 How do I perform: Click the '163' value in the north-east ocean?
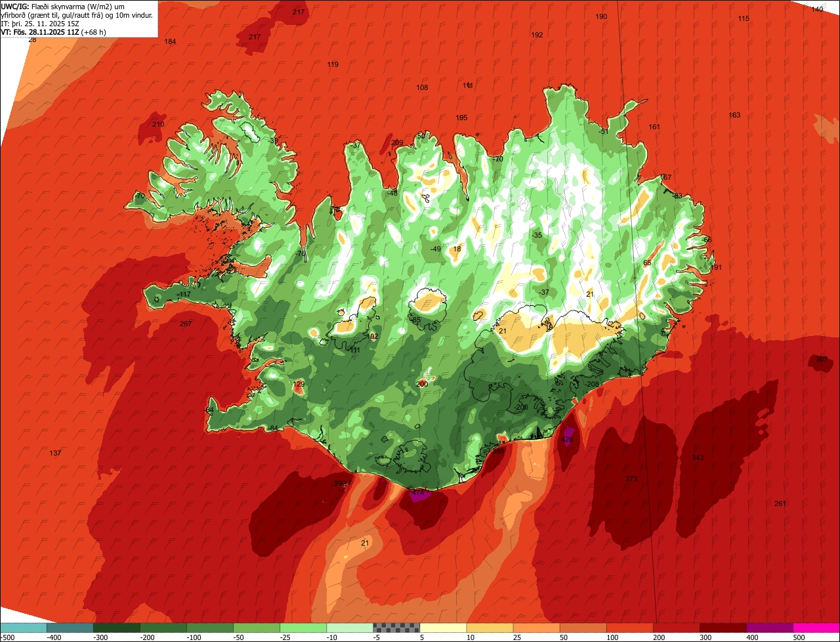click(734, 115)
